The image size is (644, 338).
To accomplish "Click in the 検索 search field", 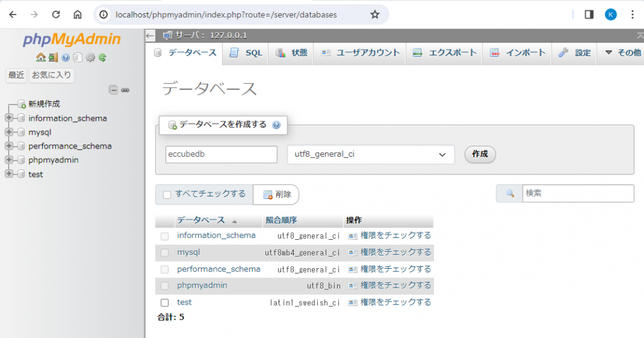I will pyautogui.click(x=577, y=194).
